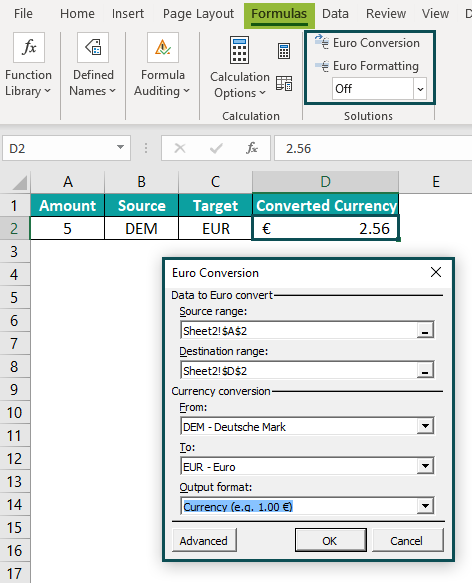Click the Advanced button
Image resolution: width=472 pixels, height=583 pixels.
204,541
